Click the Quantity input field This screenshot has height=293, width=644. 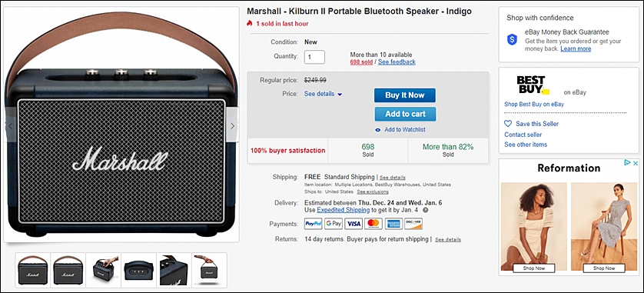pos(314,57)
